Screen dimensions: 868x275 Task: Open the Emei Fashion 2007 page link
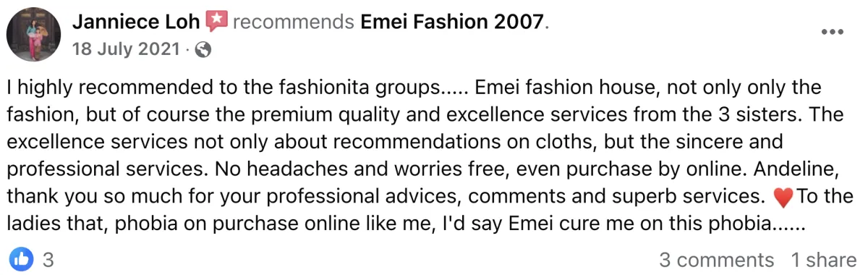(x=452, y=22)
